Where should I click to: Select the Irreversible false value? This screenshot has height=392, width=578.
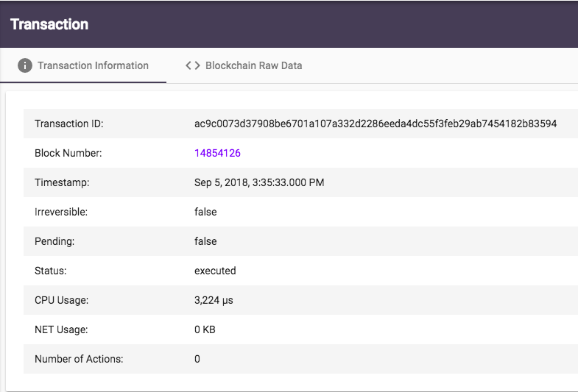pos(205,212)
